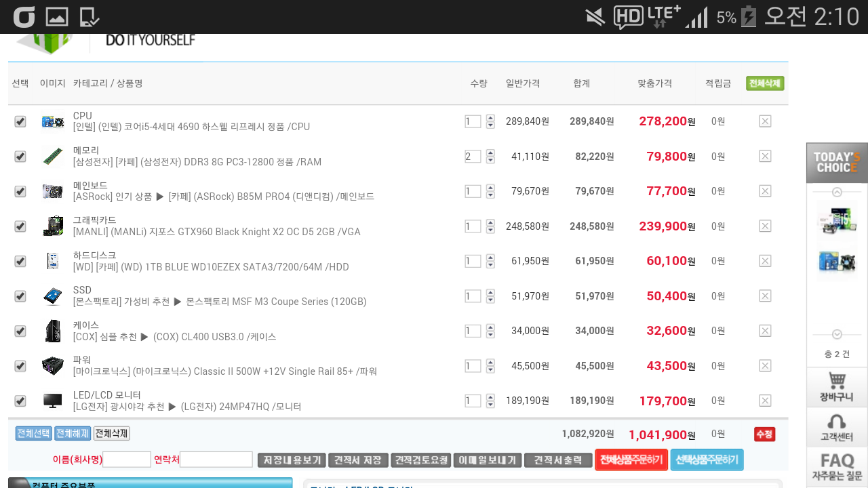This screenshot has height=488, width=868.
Task: Open the FAQ 자주묻는 질문 sidebar item
Action: (837, 466)
